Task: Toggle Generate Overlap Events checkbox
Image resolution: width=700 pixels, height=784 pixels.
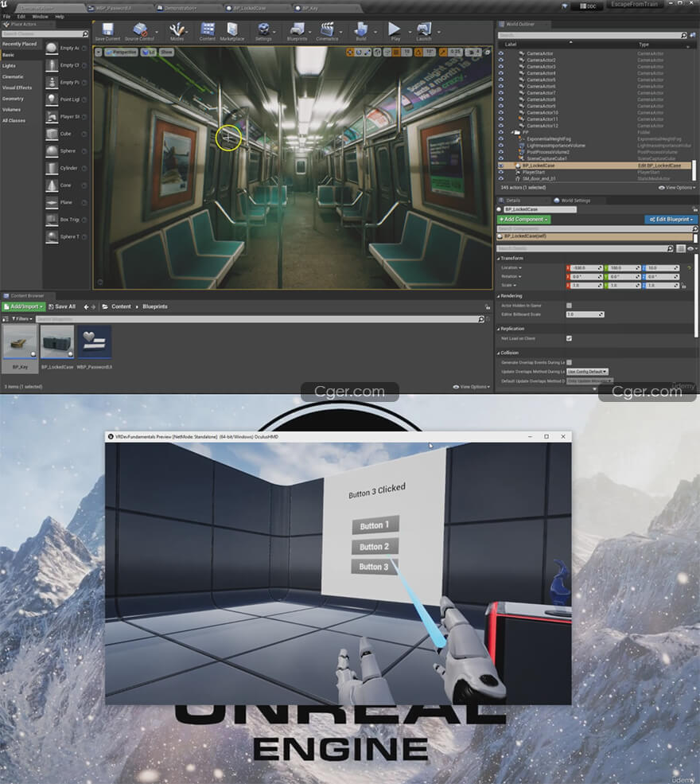Action: (x=569, y=362)
